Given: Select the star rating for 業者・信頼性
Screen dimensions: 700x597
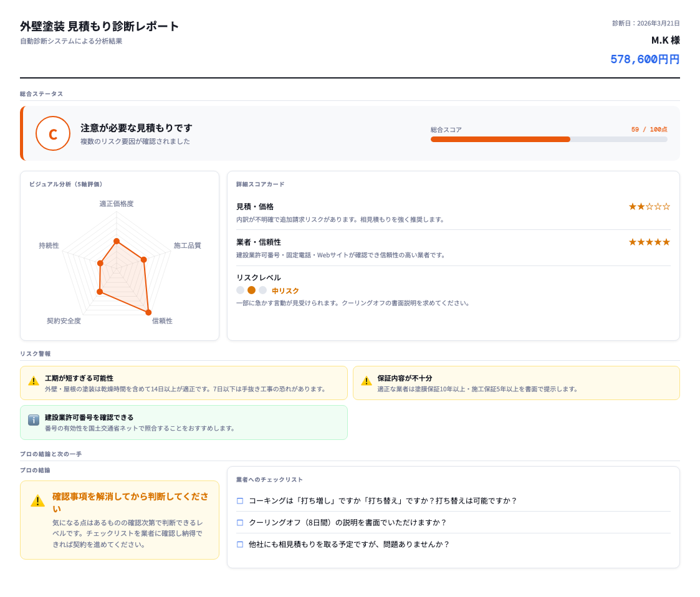Looking at the screenshot, I should tap(649, 241).
